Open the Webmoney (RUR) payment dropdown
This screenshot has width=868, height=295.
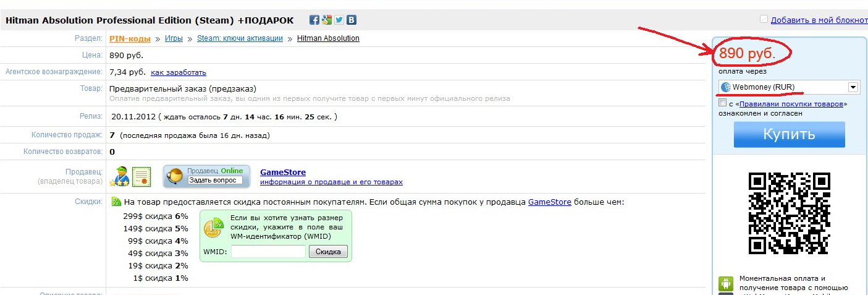coord(789,87)
